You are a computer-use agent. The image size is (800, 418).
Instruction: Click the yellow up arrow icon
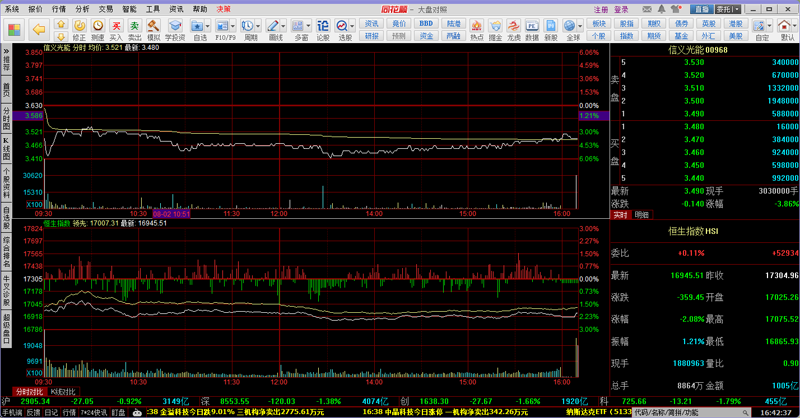(61, 24)
